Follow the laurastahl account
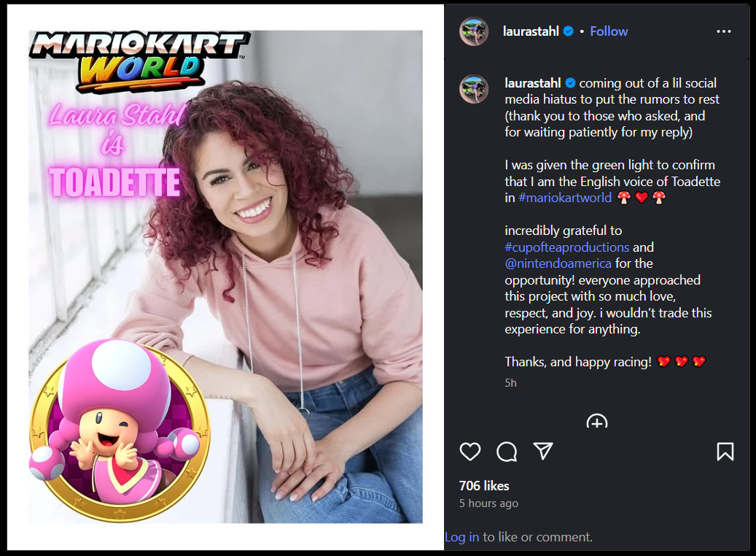This screenshot has height=556, width=756. click(x=609, y=31)
